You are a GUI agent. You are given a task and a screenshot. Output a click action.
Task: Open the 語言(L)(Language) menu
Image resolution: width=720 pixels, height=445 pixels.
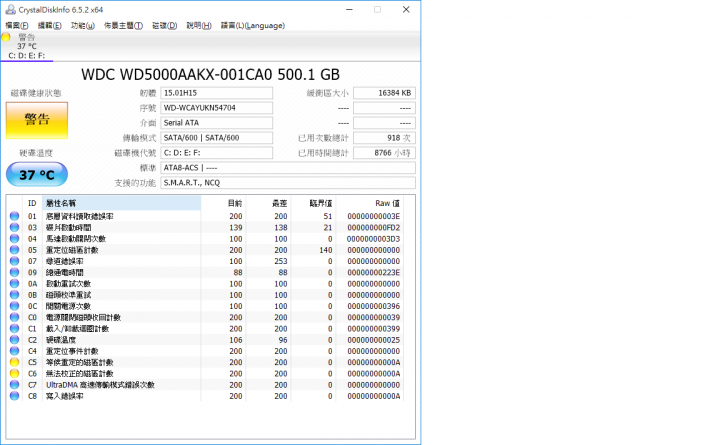(x=253, y=26)
